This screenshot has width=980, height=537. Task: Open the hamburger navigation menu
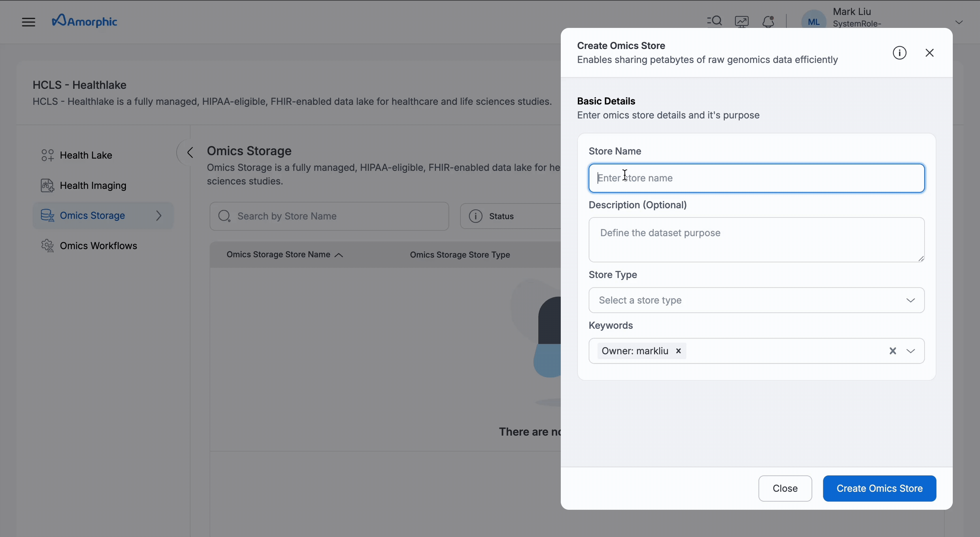pos(29,22)
